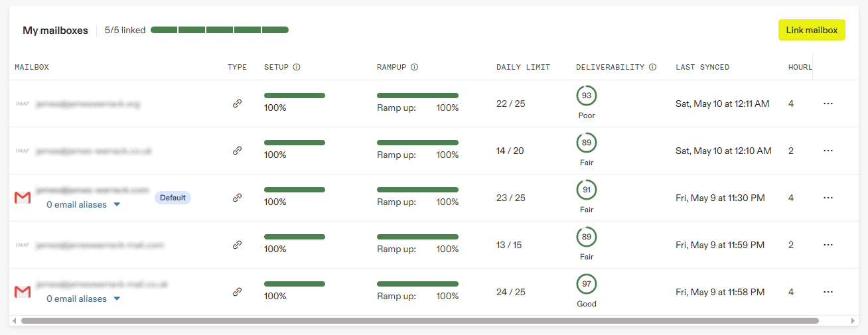Viewport: 868px width, 335px height.
Task: Expand email aliases in the 24 / 25 row
Action: click(x=84, y=299)
